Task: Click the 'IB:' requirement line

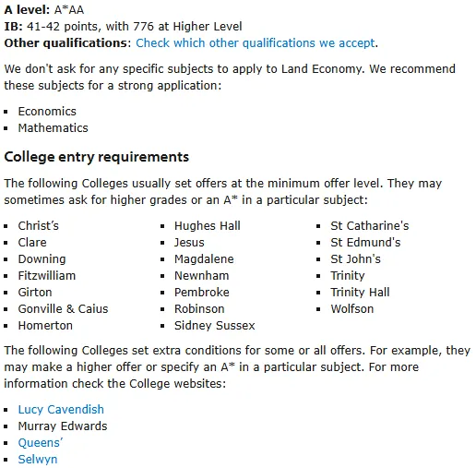Action: pyautogui.click(x=123, y=27)
